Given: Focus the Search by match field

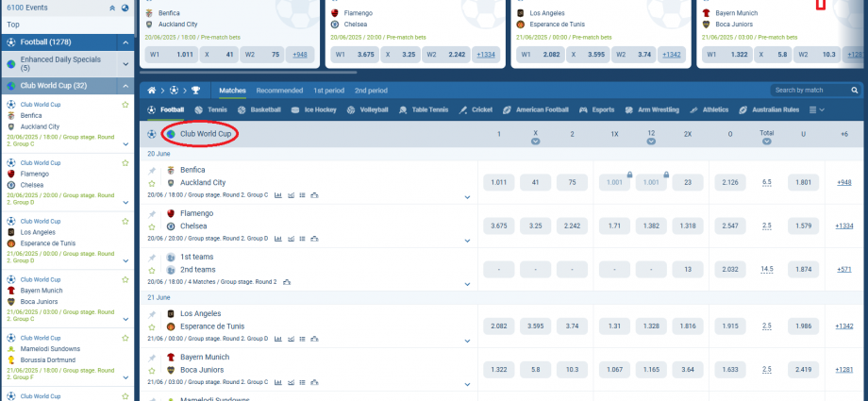Looking at the screenshot, I should [811, 91].
